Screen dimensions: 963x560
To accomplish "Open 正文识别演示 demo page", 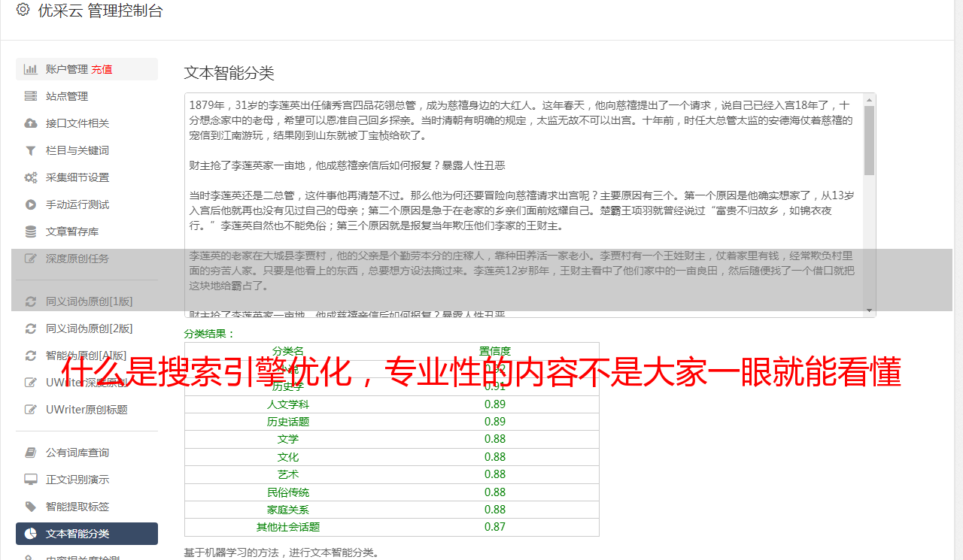I will (77, 480).
